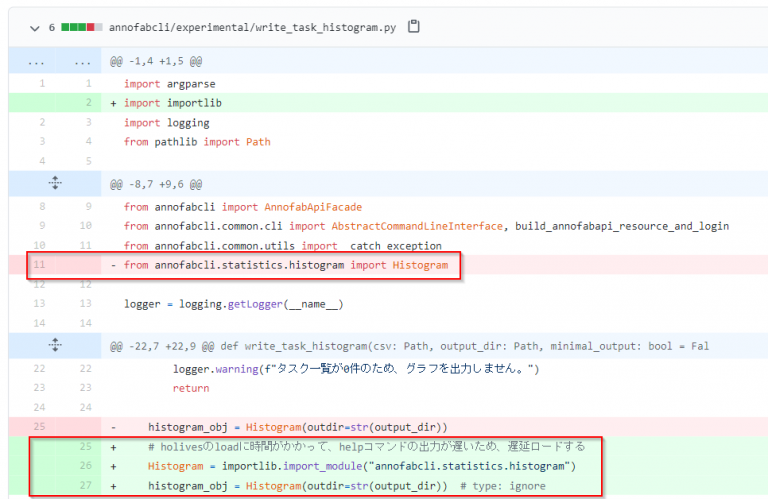This screenshot has width=768, height=499.
Task: Expand hidden lines above hunk @@ -22,7 +22,9
Action: point(55,345)
